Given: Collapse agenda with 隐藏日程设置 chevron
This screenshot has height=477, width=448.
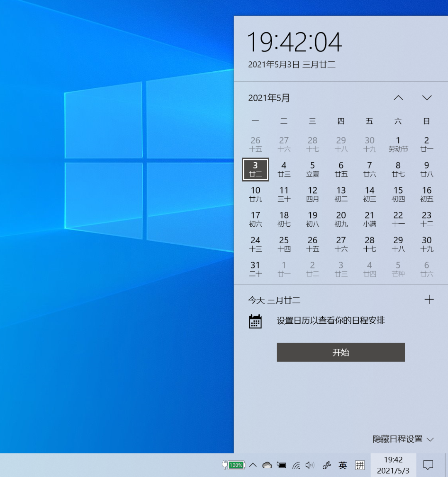Looking at the screenshot, I should point(431,439).
